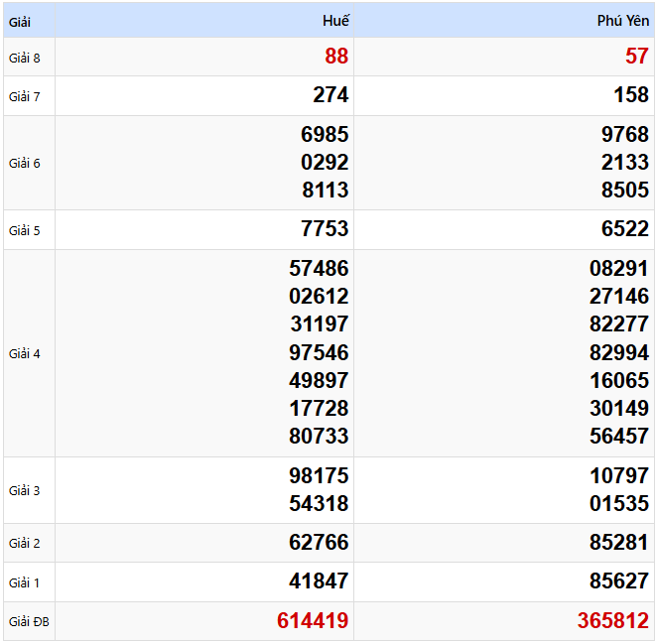Click red number 57 under Phú Yên

point(636,57)
